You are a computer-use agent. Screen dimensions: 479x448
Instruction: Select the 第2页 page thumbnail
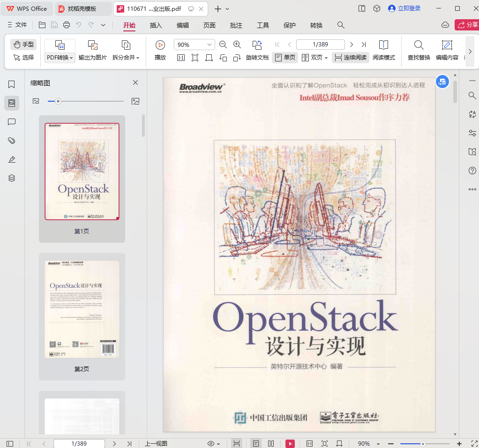[x=82, y=309]
